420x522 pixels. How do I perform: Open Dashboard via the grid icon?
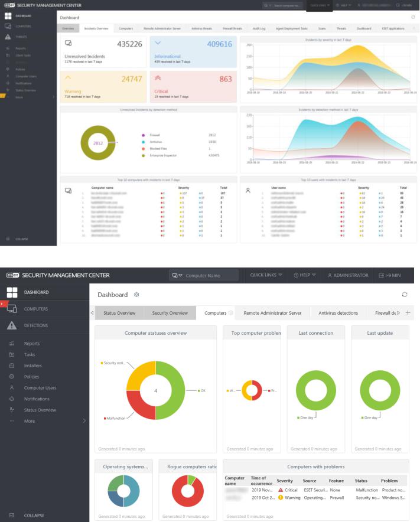point(12,292)
